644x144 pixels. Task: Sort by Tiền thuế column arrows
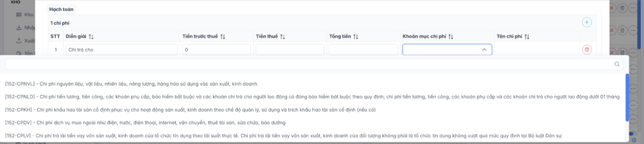click(283, 37)
